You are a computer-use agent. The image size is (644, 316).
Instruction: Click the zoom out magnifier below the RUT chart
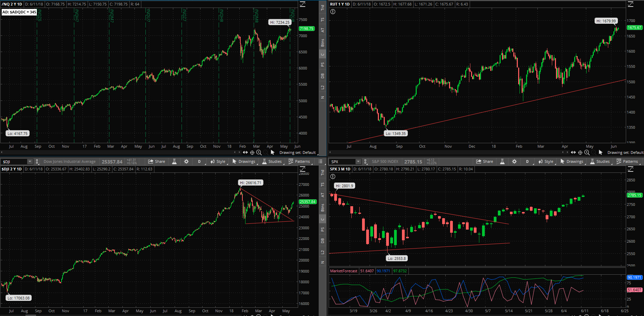[594, 152]
